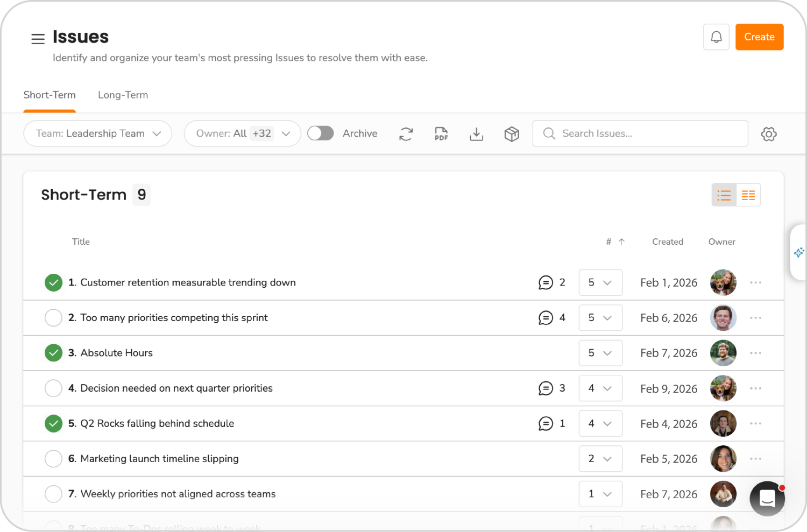Uncheck the 'Absolute Hours' issue
Image resolution: width=807 pixels, height=532 pixels.
click(x=53, y=353)
